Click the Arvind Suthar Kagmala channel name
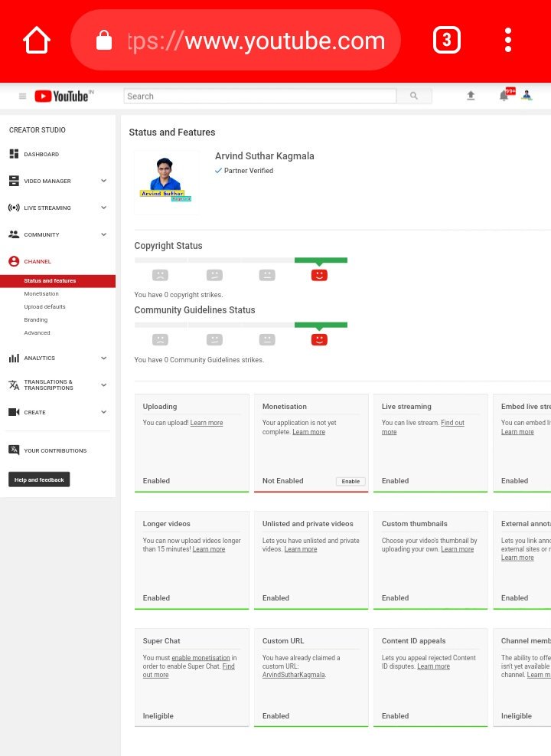Viewport: 551px width, 756px height. click(265, 156)
